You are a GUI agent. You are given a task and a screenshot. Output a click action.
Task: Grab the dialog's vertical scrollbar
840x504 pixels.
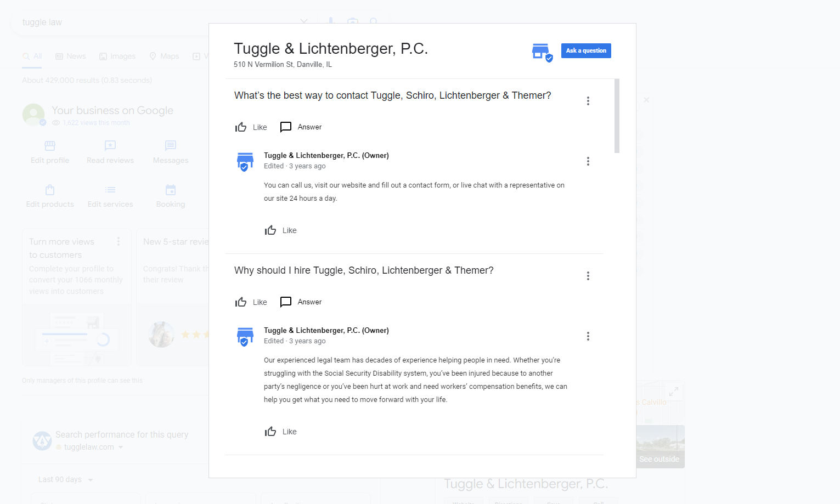coord(617,116)
